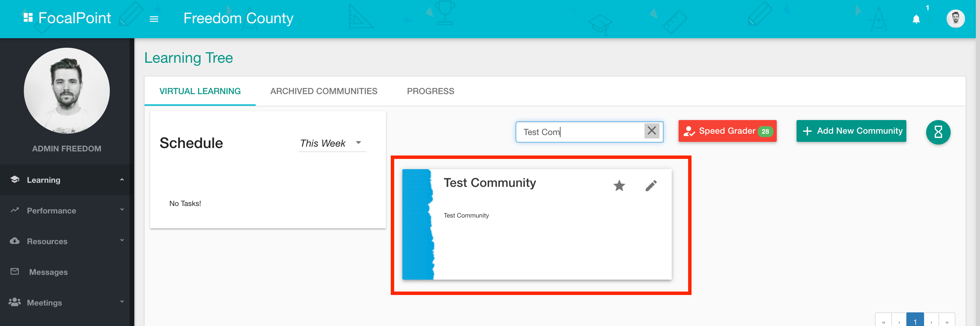Open the notifications bell
The height and width of the screenshot is (326, 980).
916,19
